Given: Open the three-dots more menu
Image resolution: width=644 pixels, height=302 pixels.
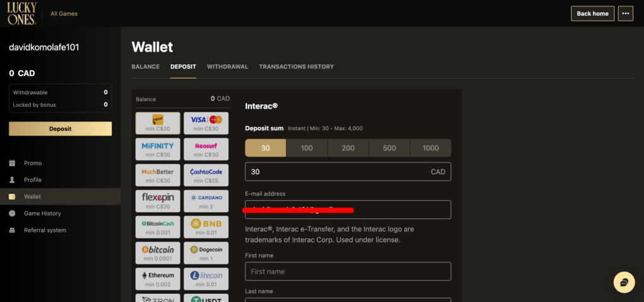Looking at the screenshot, I should 625,14.
